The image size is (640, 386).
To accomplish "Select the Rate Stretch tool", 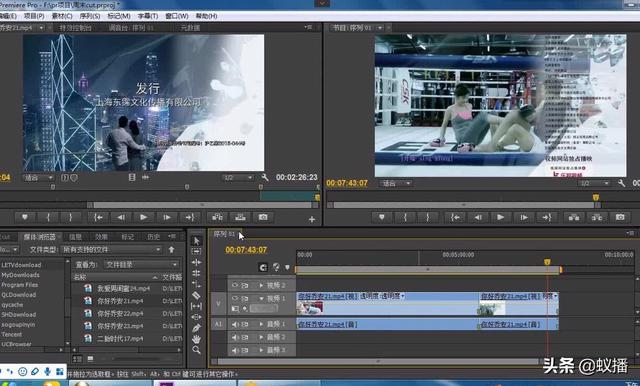I will coord(196,284).
